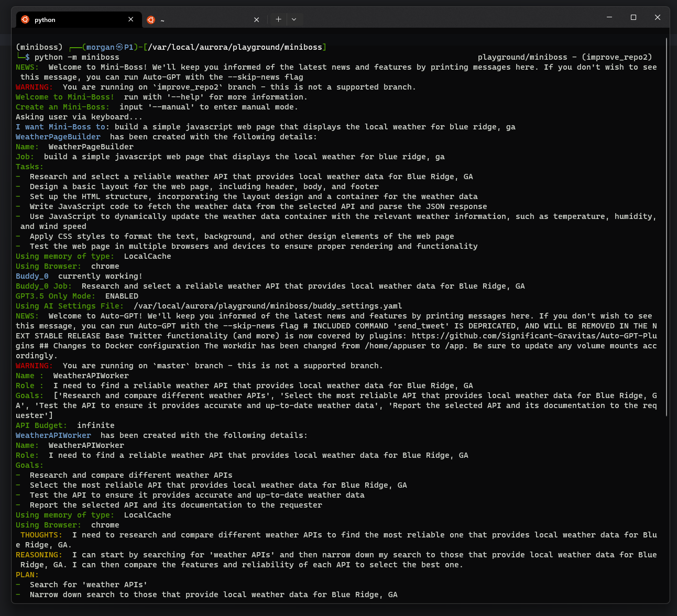Click the '(miniboss)' virtualenv prefix
Screen dimensions: 677x616
click(x=39, y=47)
